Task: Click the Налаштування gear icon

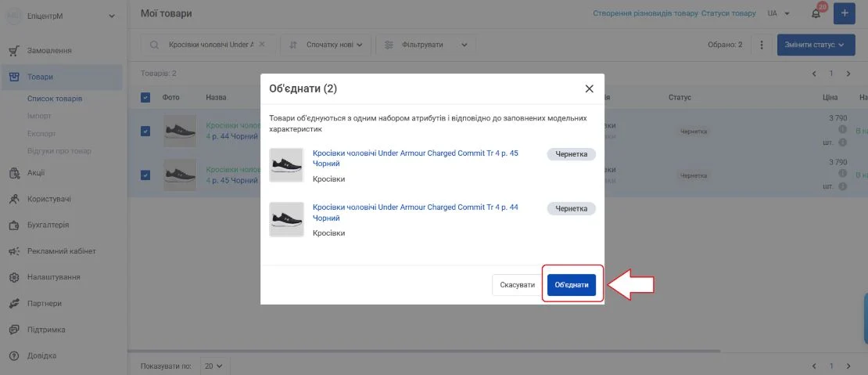Action: click(14, 277)
